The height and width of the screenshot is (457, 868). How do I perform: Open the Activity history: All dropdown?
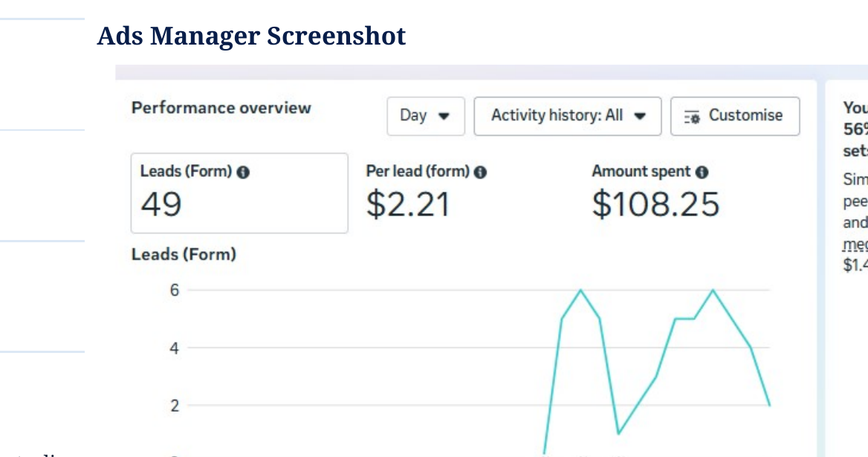568,116
